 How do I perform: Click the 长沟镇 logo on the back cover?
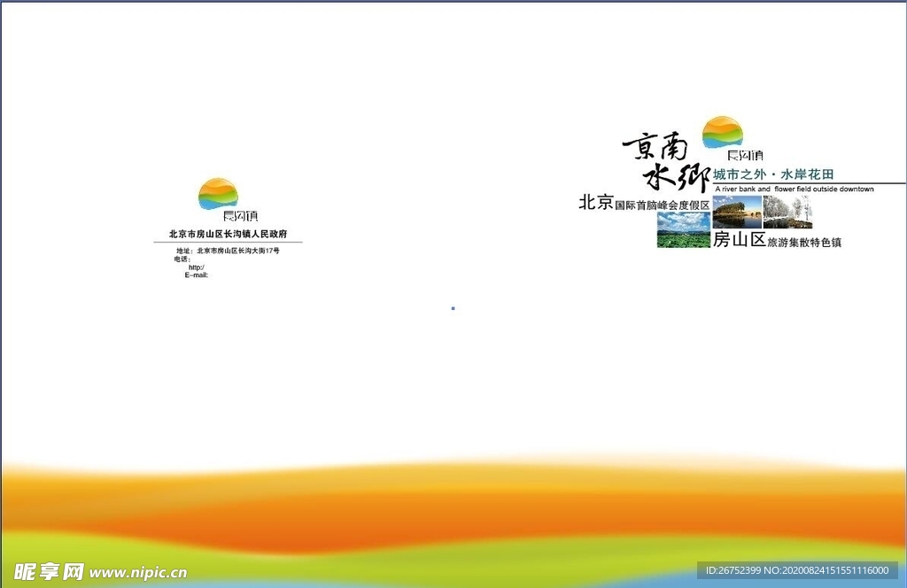pyautogui.click(x=218, y=195)
